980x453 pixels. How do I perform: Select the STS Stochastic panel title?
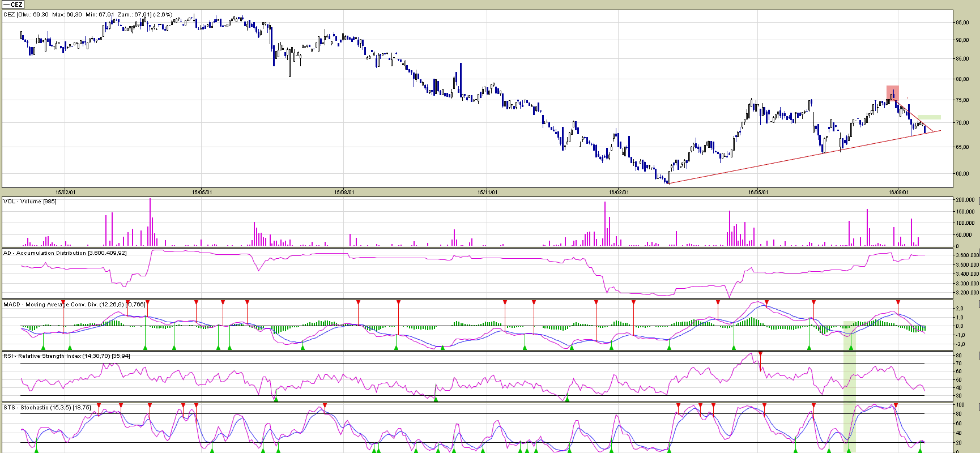click(47, 408)
